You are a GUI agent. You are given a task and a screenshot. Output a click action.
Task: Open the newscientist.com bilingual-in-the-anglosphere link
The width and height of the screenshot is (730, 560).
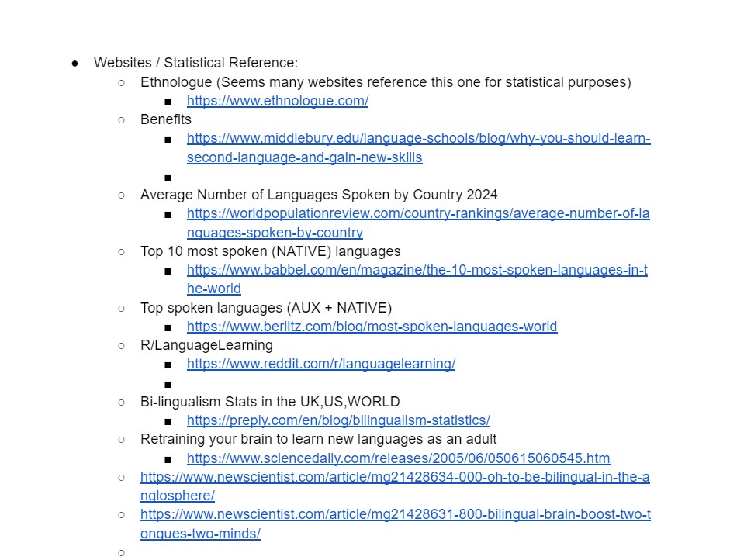tap(395, 486)
